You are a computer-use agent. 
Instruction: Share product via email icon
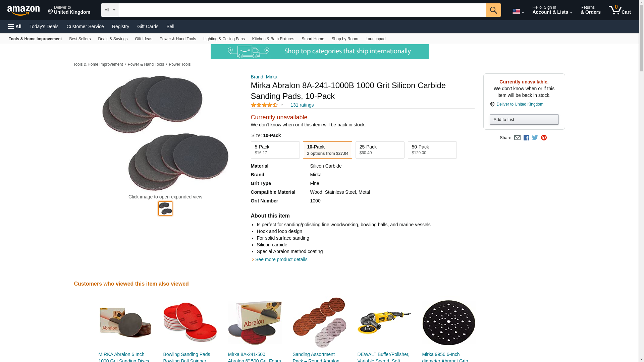517,138
